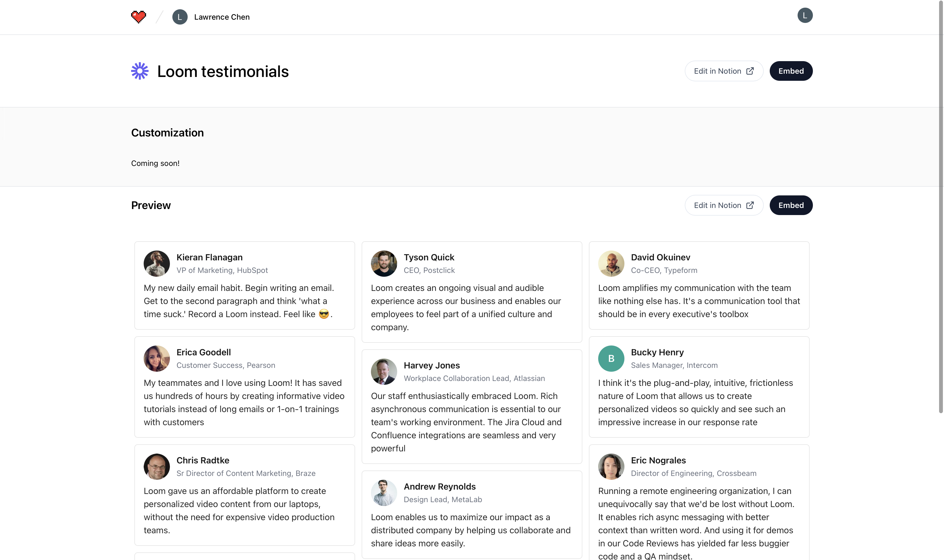Click Tyson Quick's avatar photo

point(384,264)
